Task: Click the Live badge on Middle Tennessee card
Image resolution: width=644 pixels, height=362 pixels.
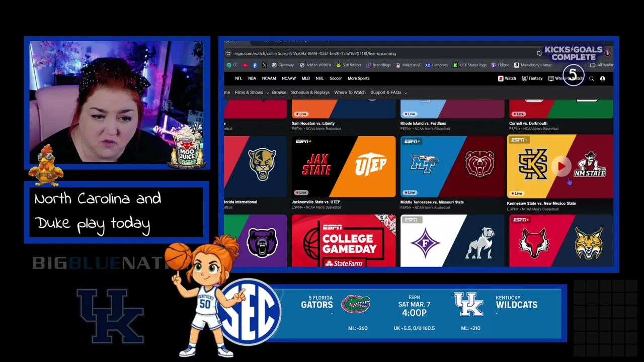Action: point(410,193)
